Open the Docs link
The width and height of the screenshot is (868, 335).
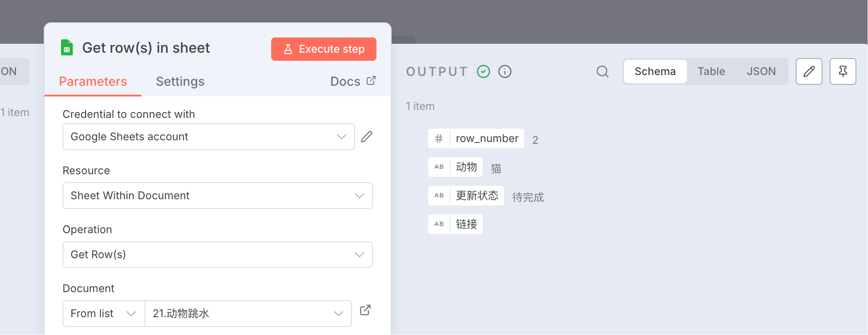click(x=353, y=81)
